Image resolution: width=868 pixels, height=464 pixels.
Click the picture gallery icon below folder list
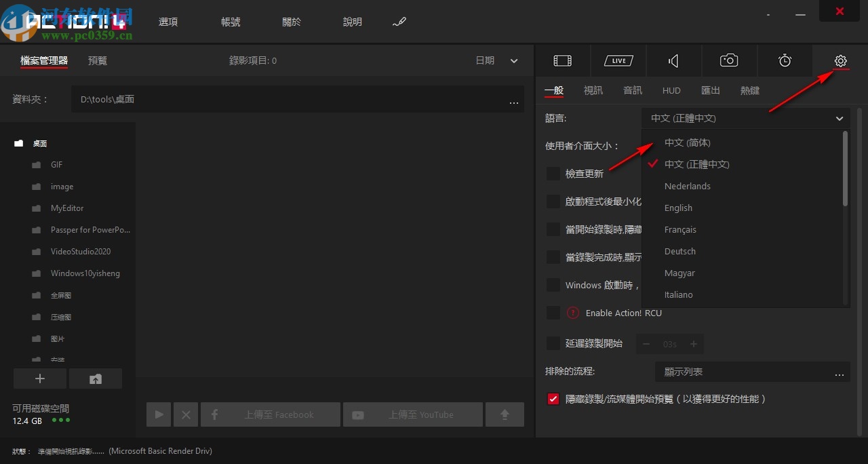[x=96, y=379]
